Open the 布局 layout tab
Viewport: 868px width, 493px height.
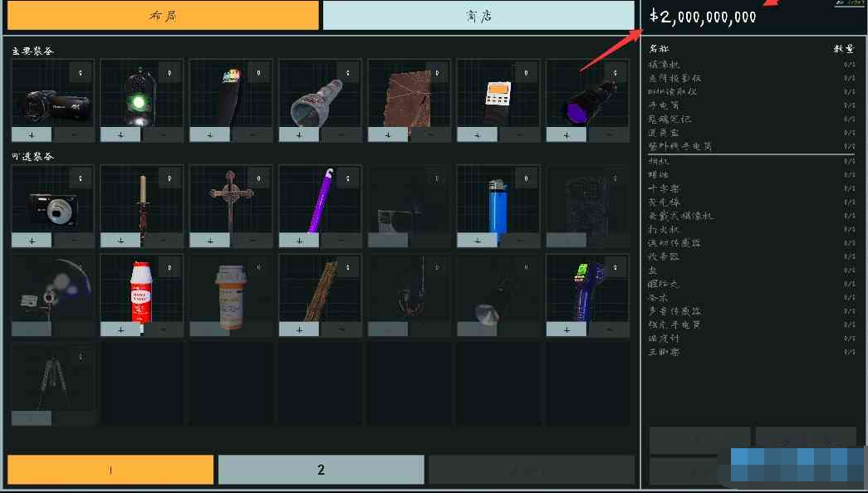pos(163,15)
